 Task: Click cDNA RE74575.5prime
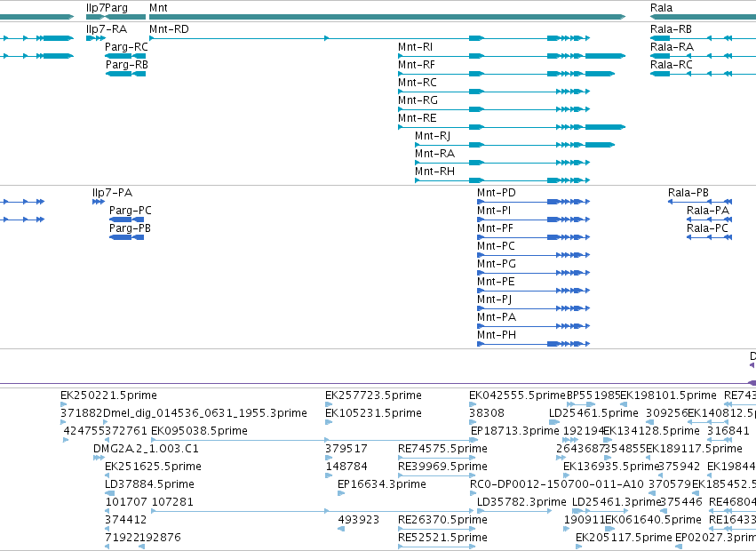[442, 449]
